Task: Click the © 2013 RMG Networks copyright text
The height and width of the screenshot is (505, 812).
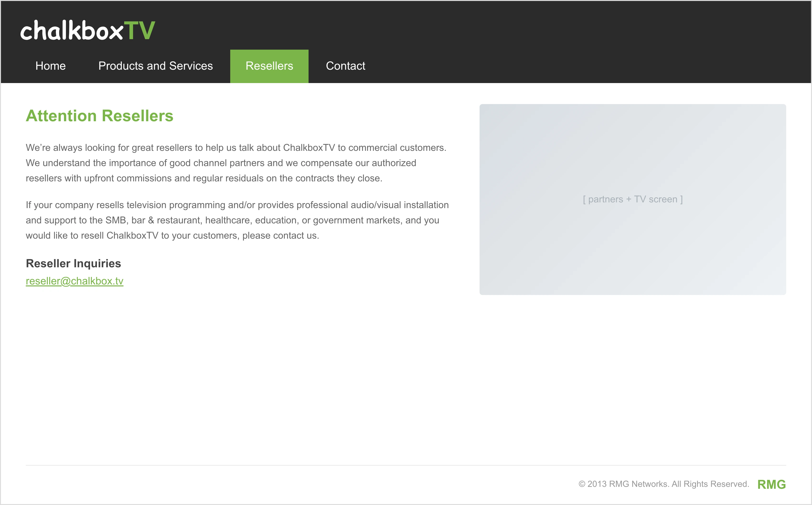Action: tap(664, 484)
